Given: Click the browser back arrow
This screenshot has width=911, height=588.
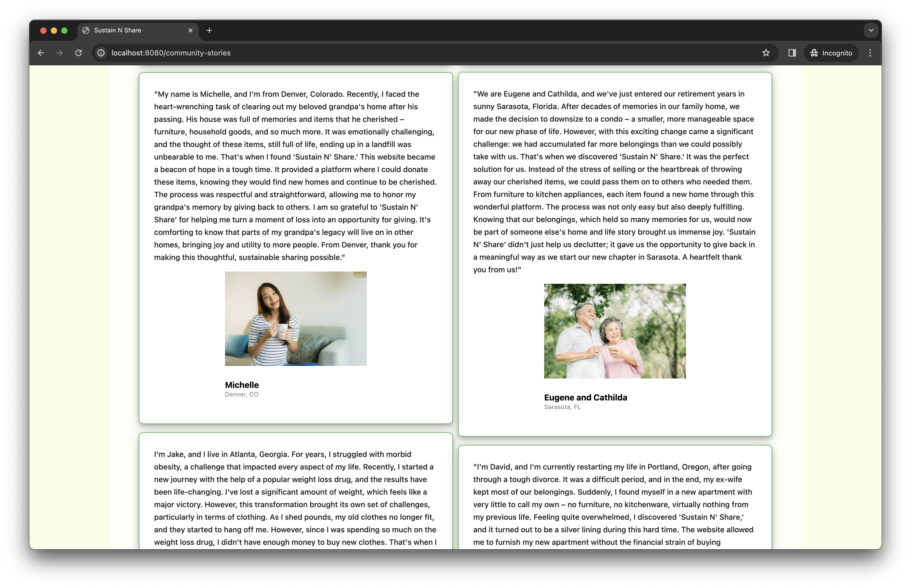Looking at the screenshot, I should [41, 53].
